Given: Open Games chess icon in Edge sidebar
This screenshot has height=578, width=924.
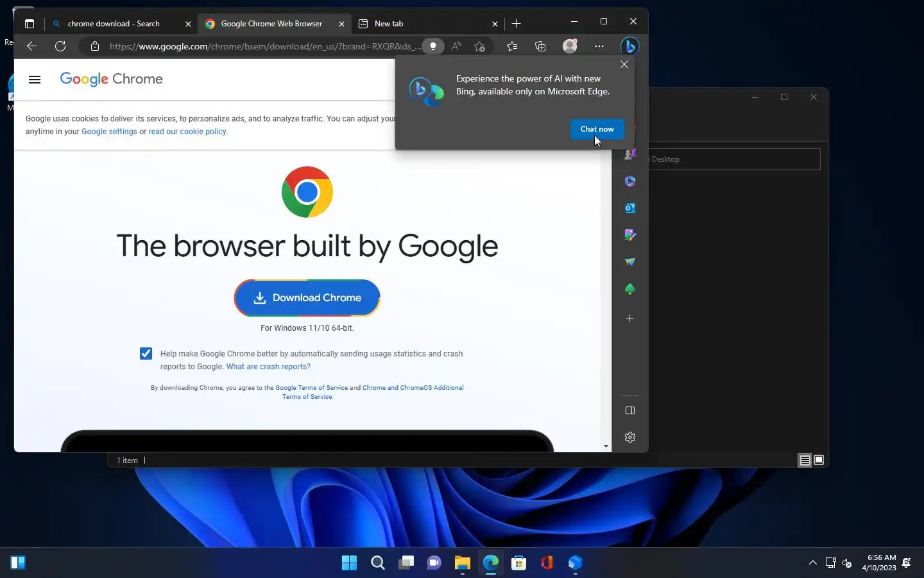Looking at the screenshot, I should point(630,154).
